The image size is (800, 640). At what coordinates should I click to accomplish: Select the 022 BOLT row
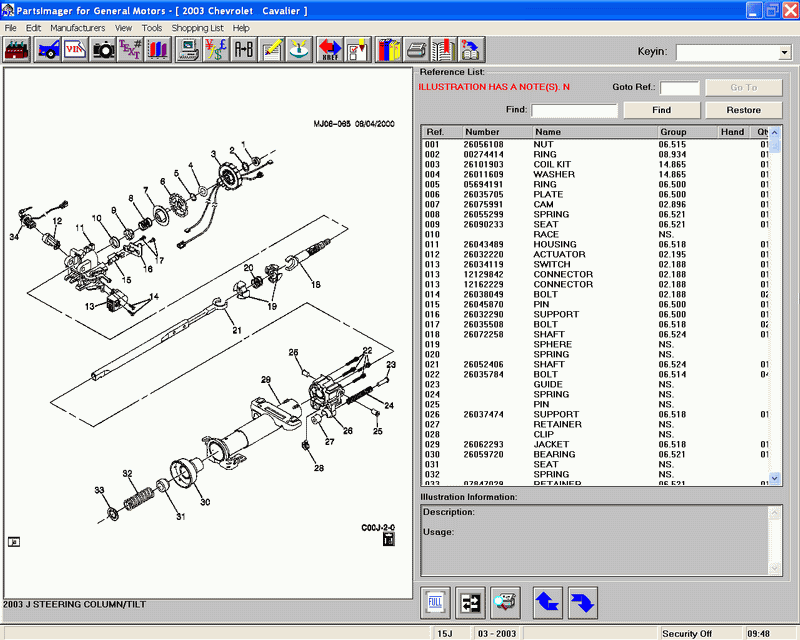coord(595,374)
